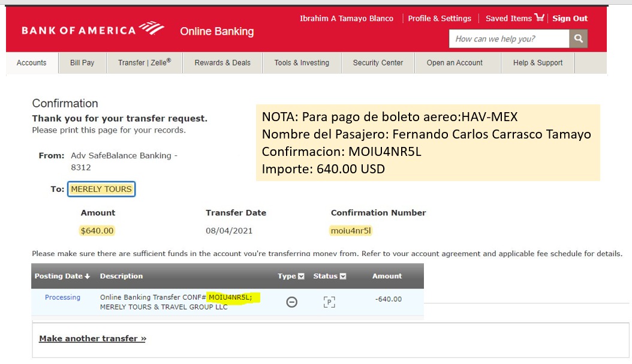Click the Online Banking title text
Screen dimensions: 632x364
click(217, 31)
